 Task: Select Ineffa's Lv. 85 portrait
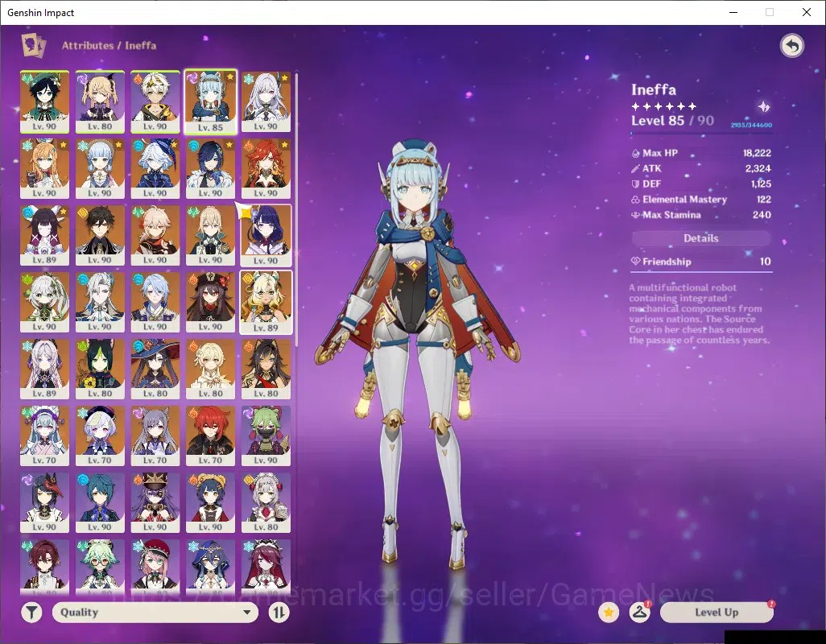[211, 101]
